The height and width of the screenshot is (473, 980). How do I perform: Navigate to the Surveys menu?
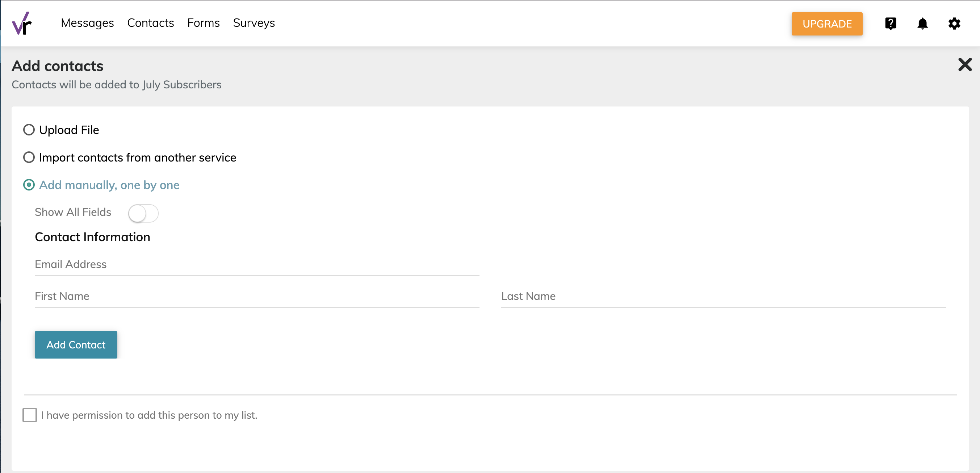(x=254, y=23)
